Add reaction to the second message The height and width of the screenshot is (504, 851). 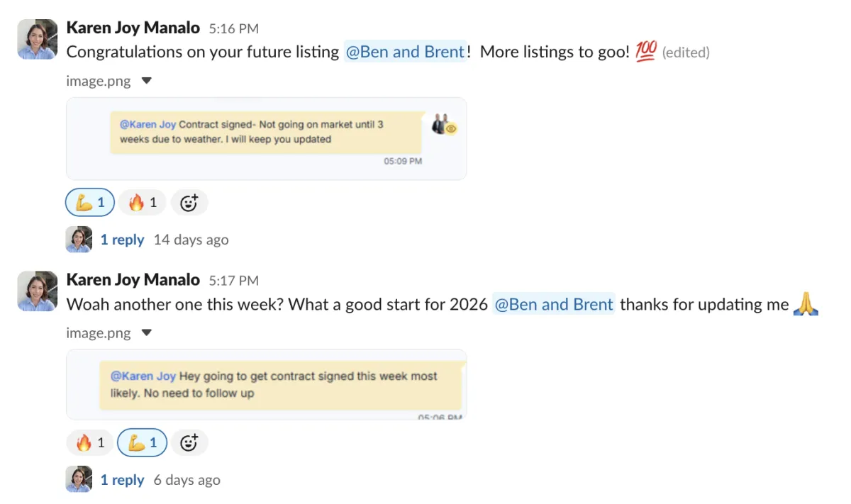pos(189,443)
